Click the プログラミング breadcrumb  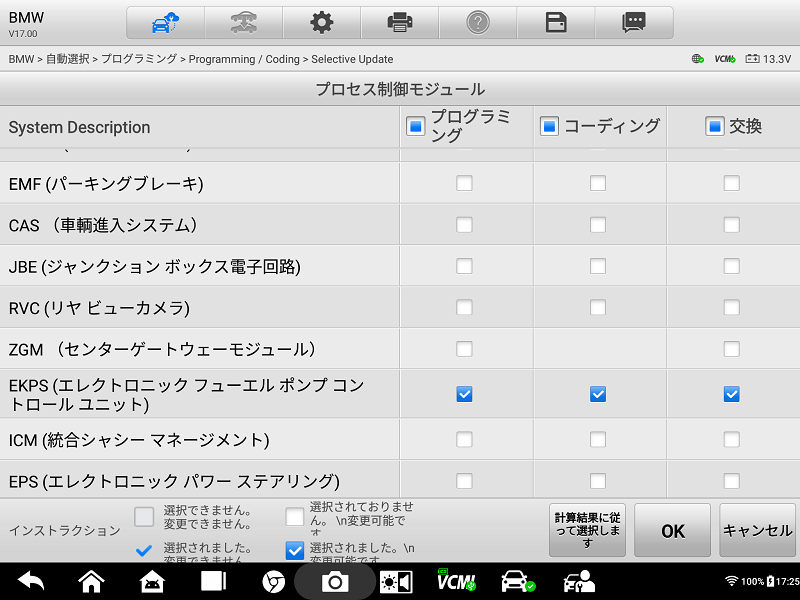tap(139, 59)
